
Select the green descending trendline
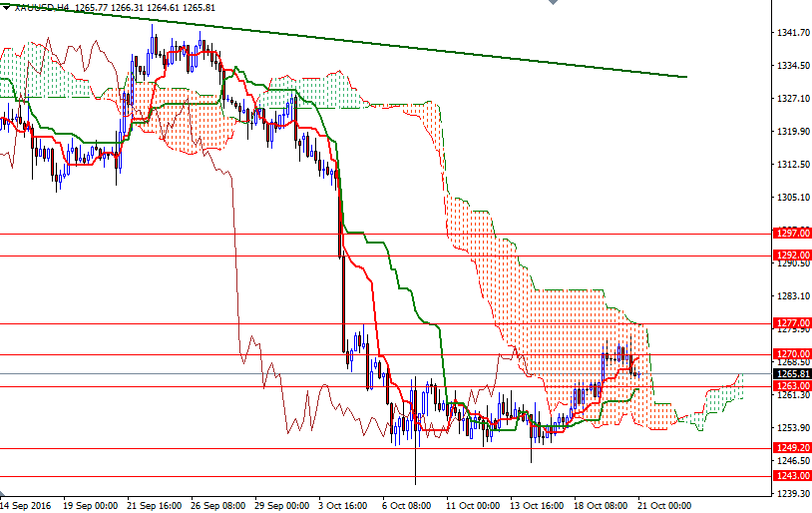pyautogui.click(x=344, y=40)
